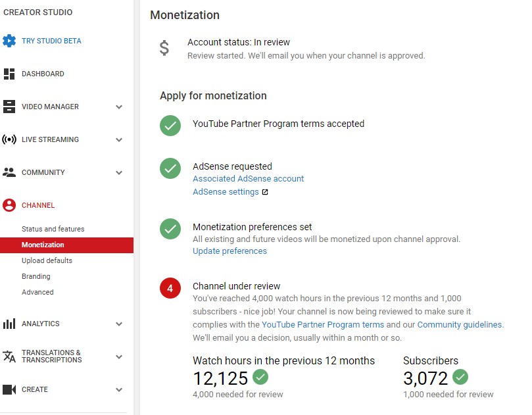Open Branding submenu item
This screenshot has height=415, width=532.
[x=36, y=276]
